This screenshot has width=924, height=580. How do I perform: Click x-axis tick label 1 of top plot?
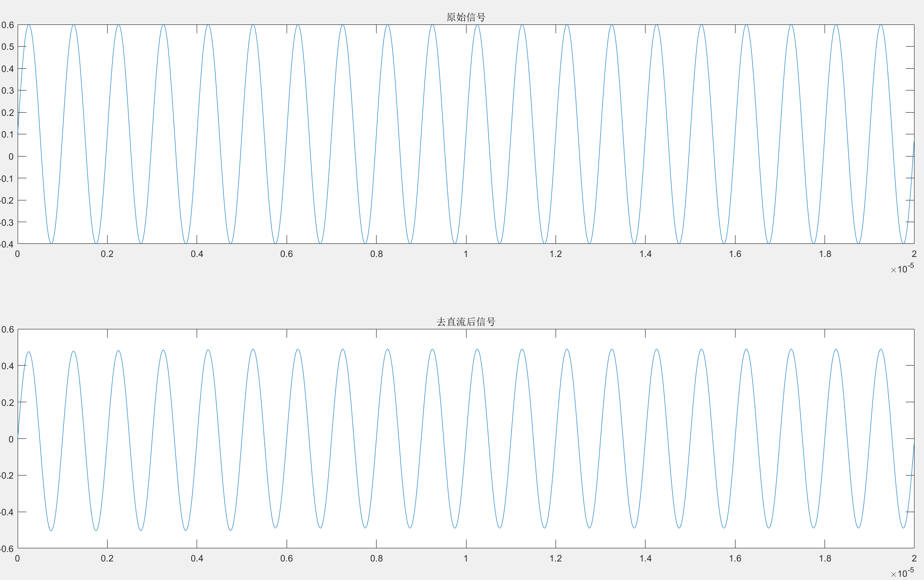(466, 254)
